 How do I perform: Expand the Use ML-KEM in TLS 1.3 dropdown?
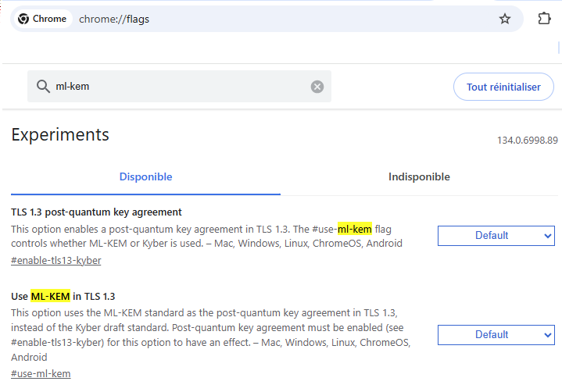point(496,334)
